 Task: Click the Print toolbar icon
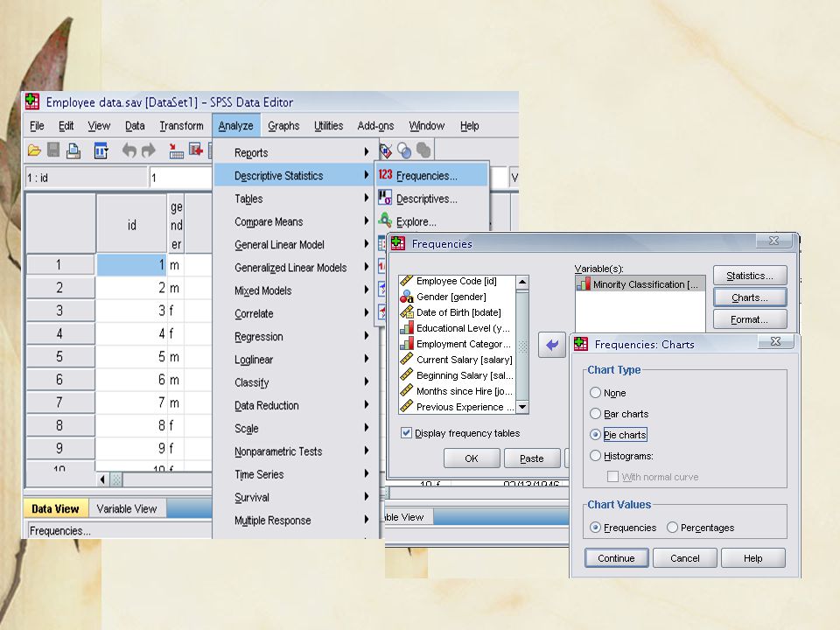[x=73, y=151]
